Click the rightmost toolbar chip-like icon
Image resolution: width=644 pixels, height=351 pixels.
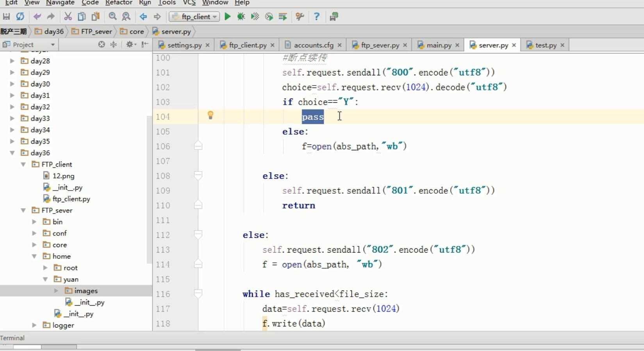tap(334, 16)
